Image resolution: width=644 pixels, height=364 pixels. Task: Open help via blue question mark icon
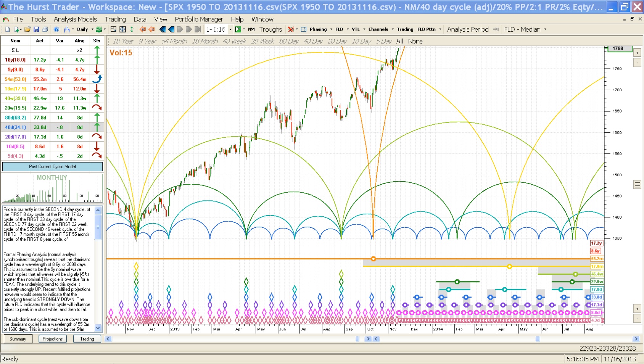pyautogui.click(x=56, y=29)
